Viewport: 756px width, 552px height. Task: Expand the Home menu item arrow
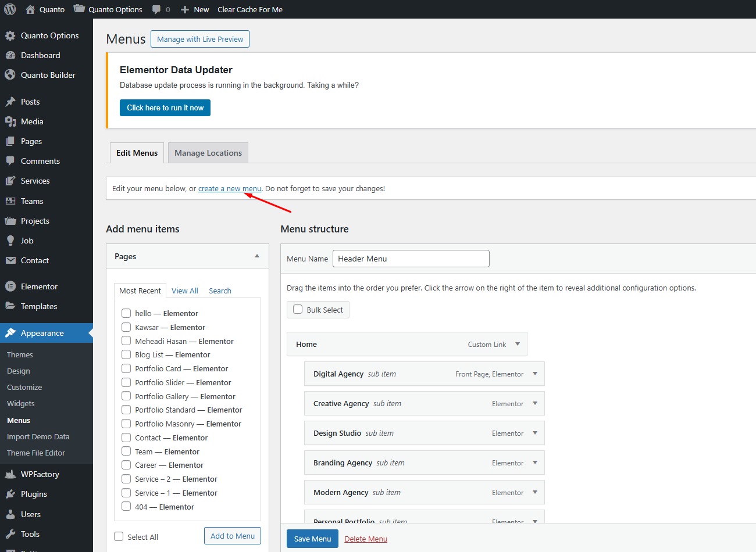(x=518, y=344)
